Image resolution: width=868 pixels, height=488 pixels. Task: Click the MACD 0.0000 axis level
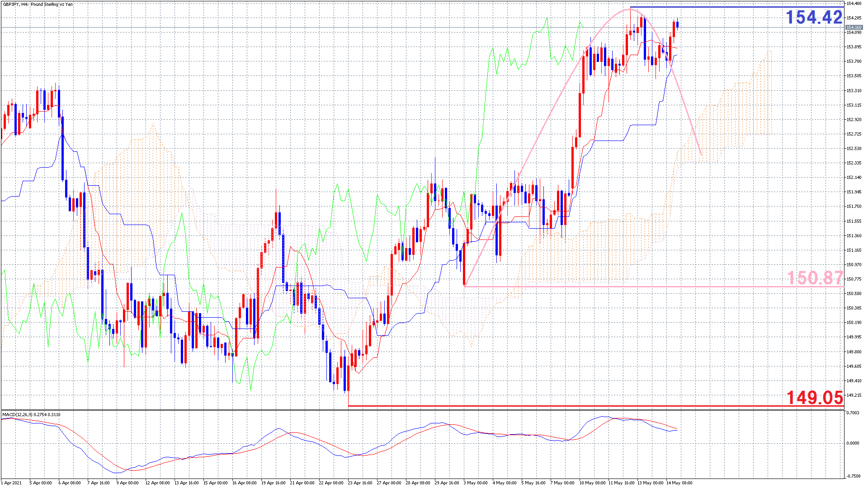coord(853,443)
